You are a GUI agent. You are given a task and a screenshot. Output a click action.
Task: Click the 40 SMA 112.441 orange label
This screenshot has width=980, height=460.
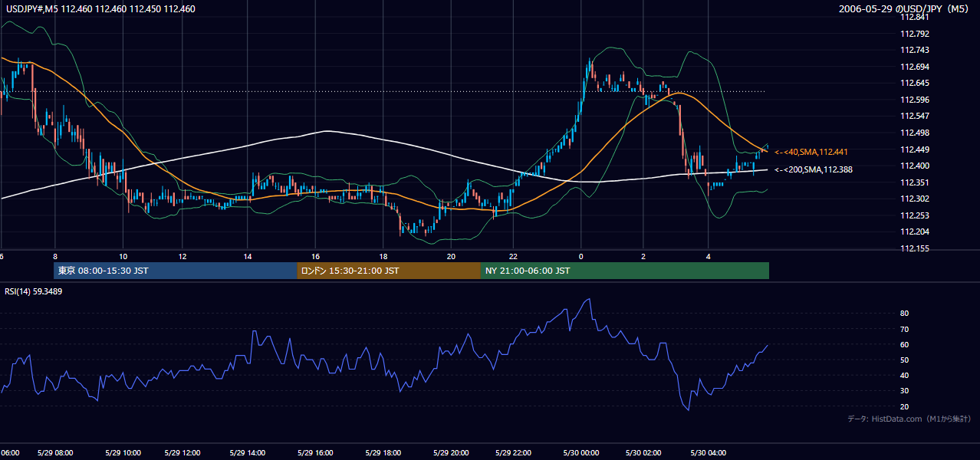811,152
